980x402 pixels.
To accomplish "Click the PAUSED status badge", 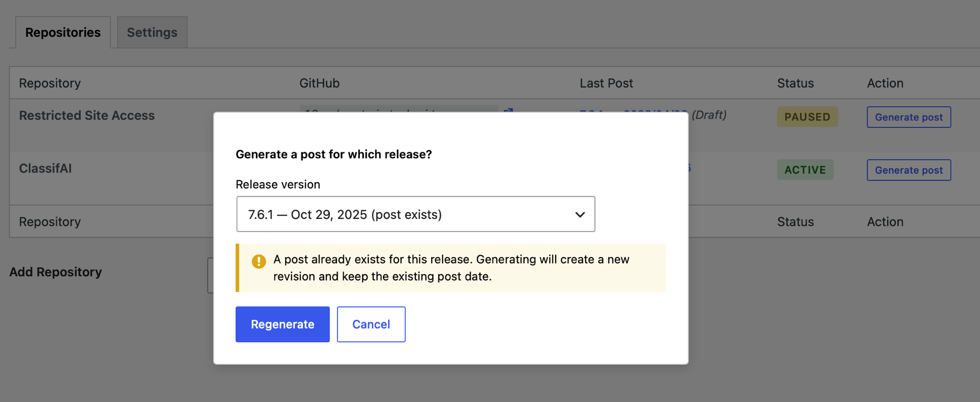I will click(x=807, y=117).
